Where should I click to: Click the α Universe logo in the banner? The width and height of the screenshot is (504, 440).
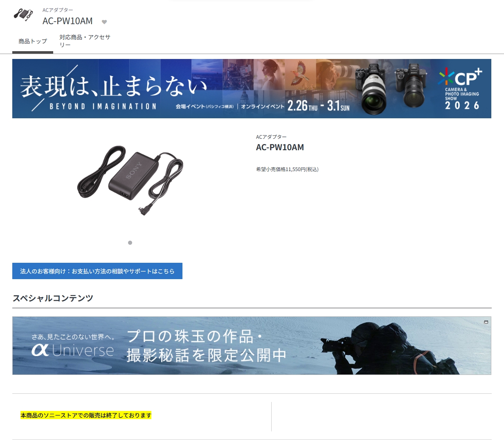(73, 350)
